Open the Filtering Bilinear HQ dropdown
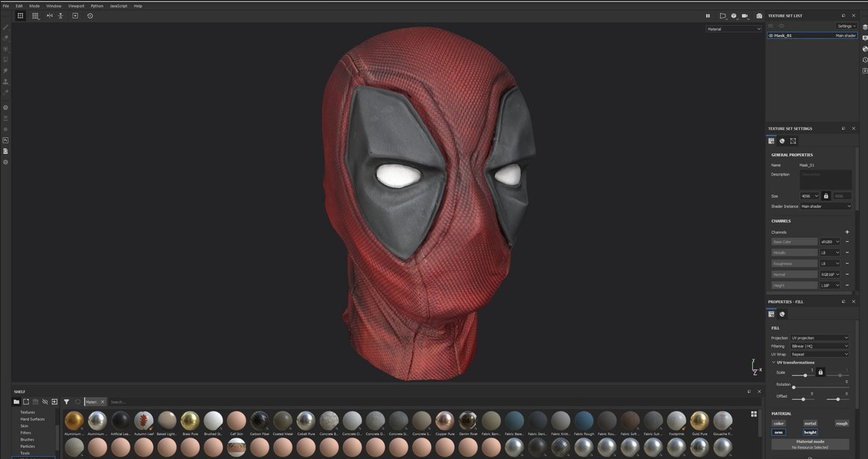This screenshot has height=459, width=868. coord(820,346)
